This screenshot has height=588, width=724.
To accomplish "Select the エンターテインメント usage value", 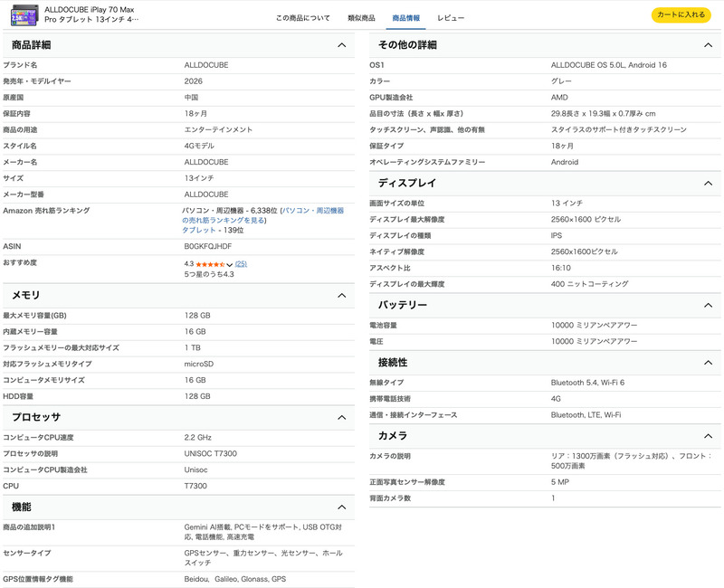I will coord(218,129).
